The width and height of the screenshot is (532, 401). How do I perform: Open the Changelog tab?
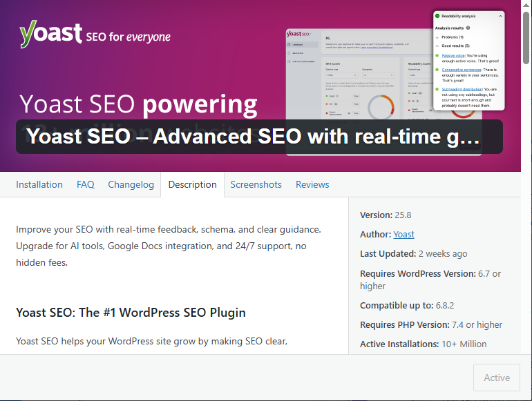pos(131,184)
